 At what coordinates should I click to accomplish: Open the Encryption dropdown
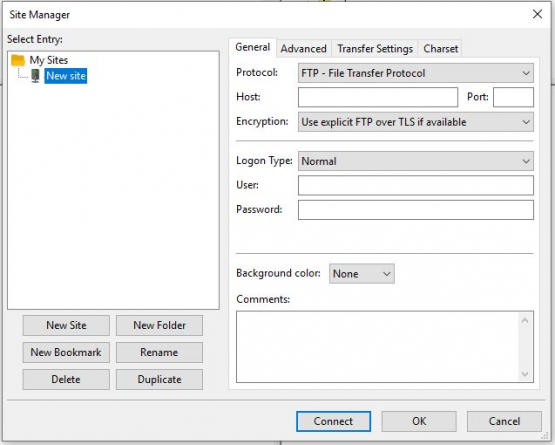tap(416, 122)
